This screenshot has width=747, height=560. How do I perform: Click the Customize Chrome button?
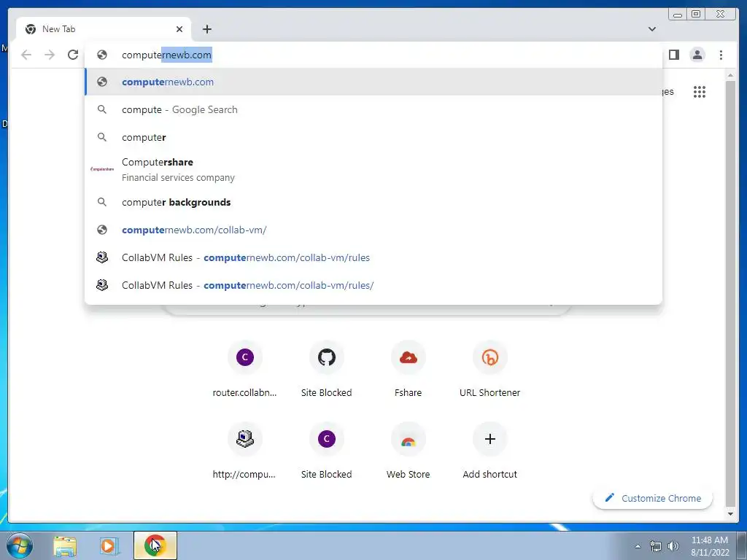[653, 498]
